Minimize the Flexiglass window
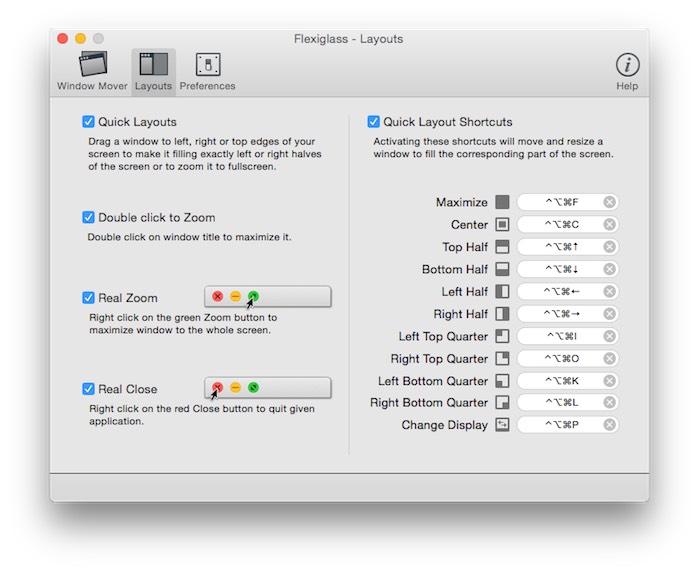Viewport: 700px width, 573px height. click(80, 39)
